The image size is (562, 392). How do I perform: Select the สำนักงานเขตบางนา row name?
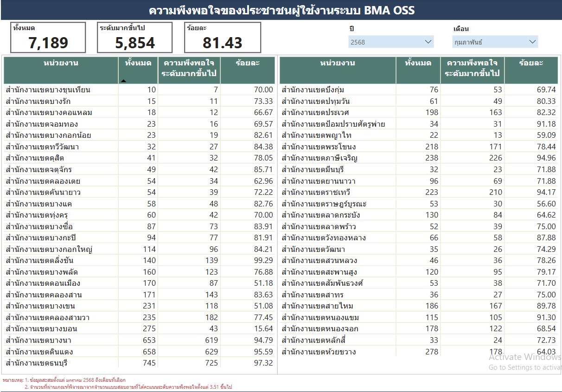coord(38,340)
